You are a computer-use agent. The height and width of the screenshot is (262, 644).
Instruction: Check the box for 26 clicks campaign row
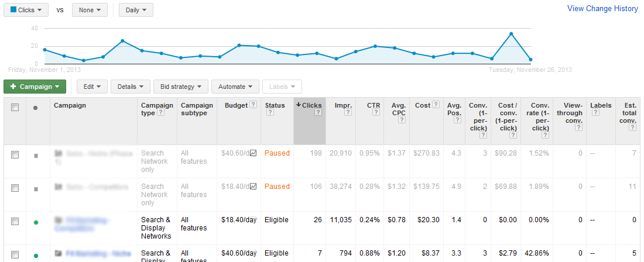15,222
